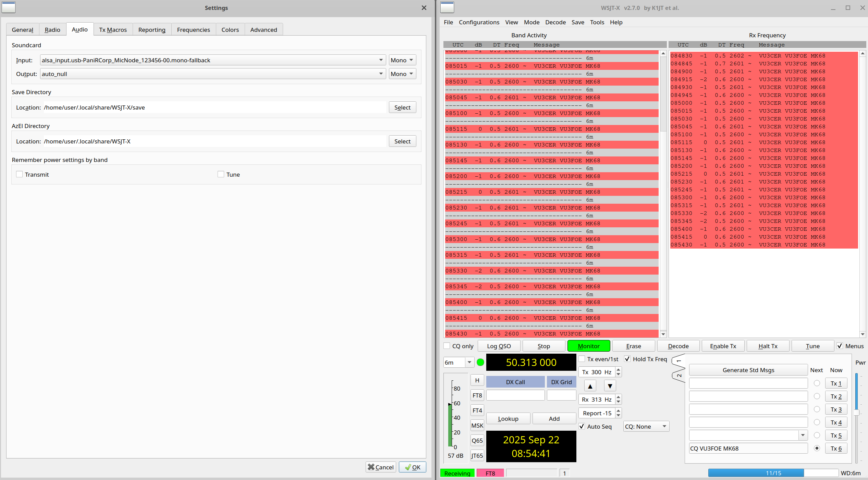Enable Transmit power memory checkbox
This screenshot has width=868, height=480.
pos(20,174)
